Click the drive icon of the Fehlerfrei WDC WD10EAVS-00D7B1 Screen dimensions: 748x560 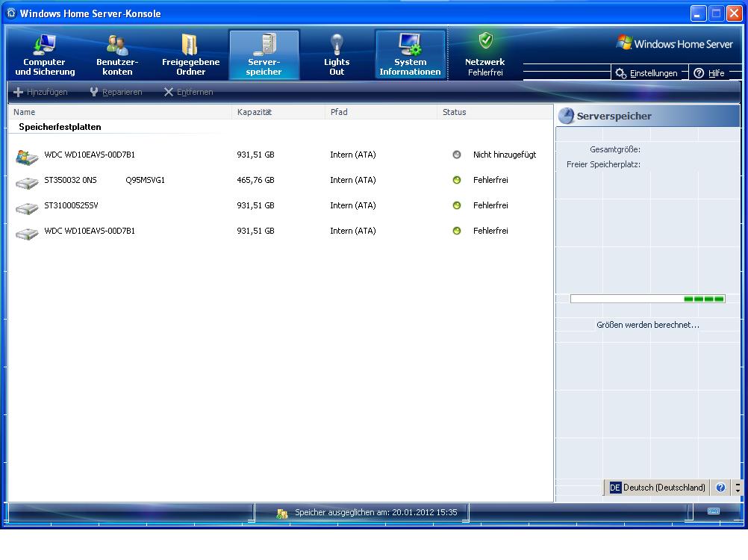(27, 233)
